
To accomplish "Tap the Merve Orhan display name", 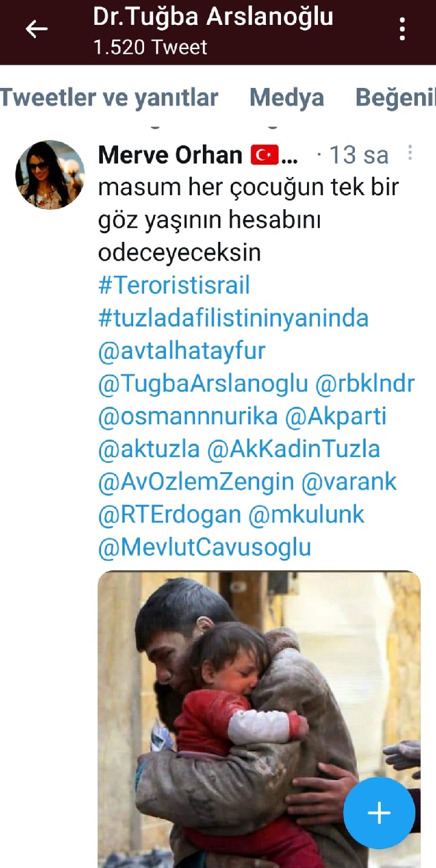I will tap(170, 155).
